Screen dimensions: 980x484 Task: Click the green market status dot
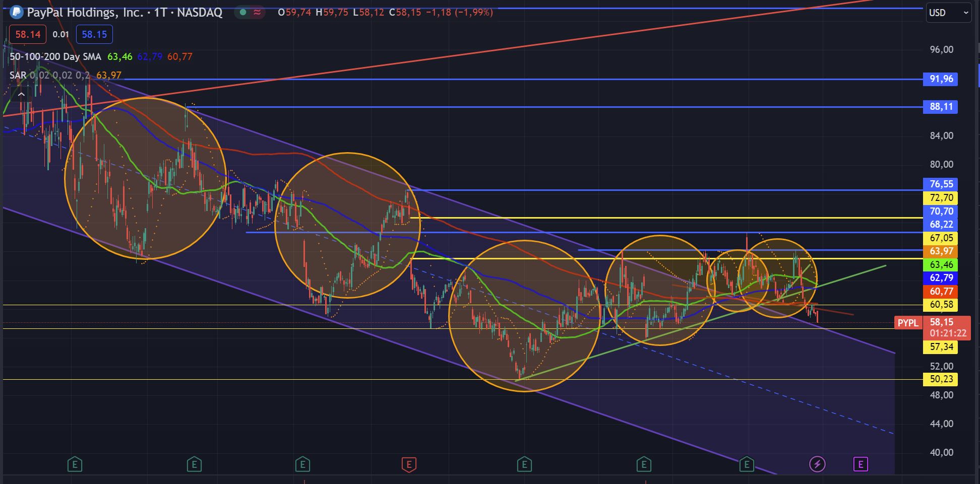click(x=243, y=12)
